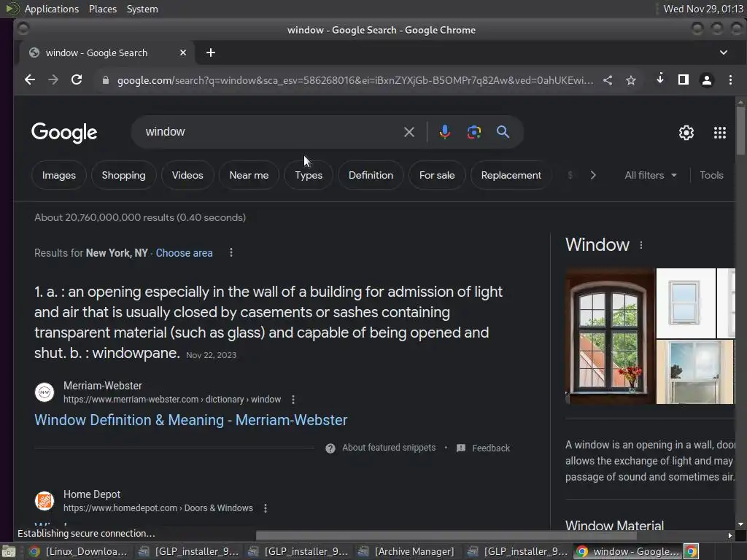Filter results by Videos

click(x=187, y=175)
